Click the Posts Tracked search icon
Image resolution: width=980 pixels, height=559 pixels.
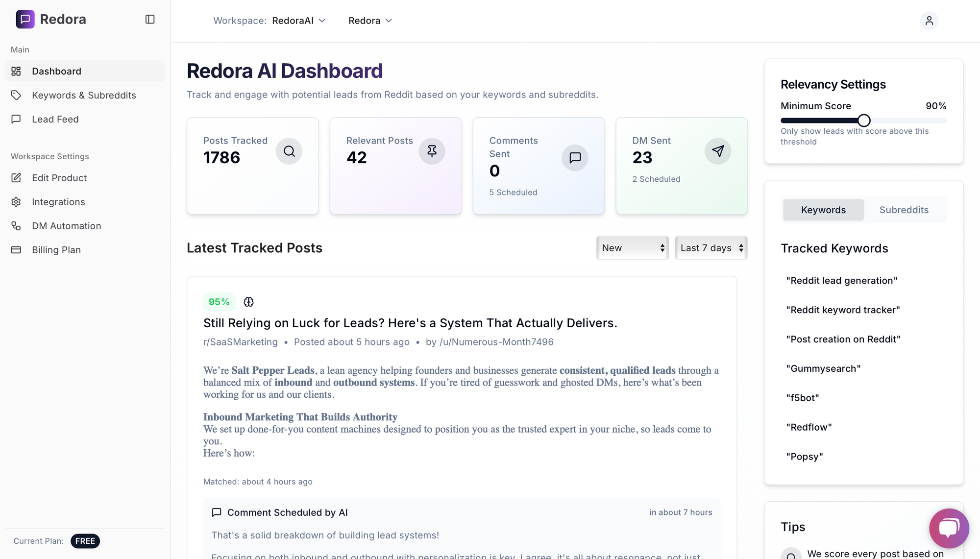pos(289,151)
